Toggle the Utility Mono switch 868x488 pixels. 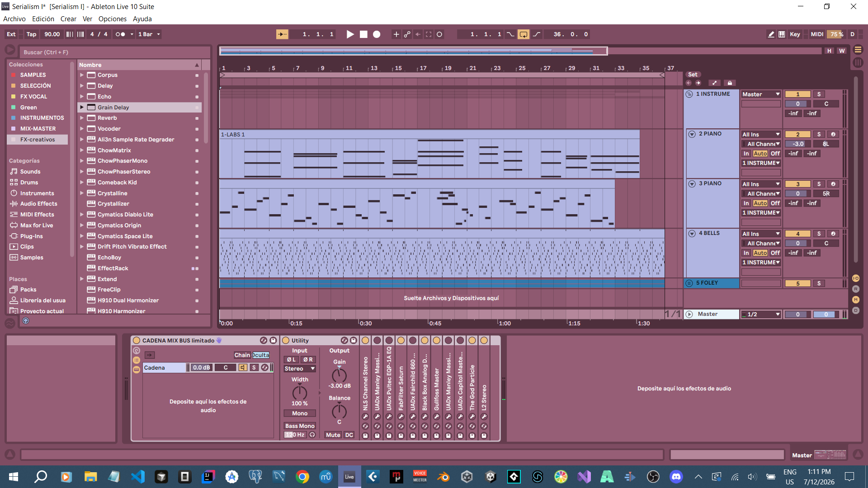[x=300, y=413]
